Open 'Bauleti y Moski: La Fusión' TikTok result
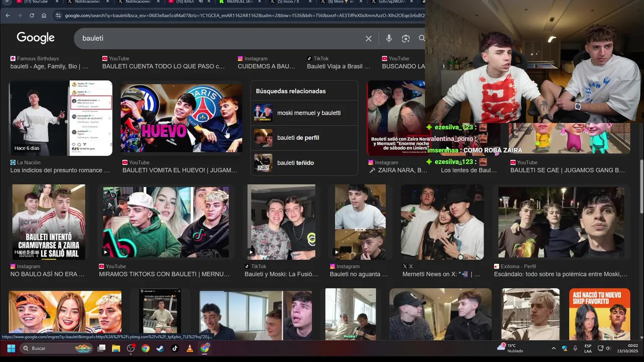This screenshot has height=362, width=644. point(281,275)
